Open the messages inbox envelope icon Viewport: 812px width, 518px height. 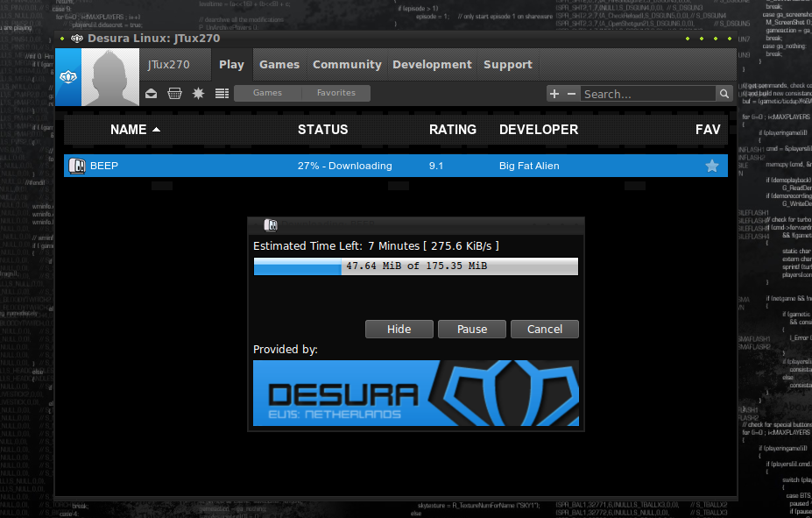pyautogui.click(x=152, y=94)
